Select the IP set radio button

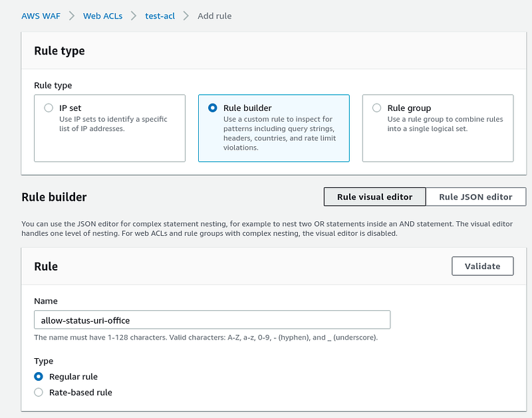click(x=49, y=108)
